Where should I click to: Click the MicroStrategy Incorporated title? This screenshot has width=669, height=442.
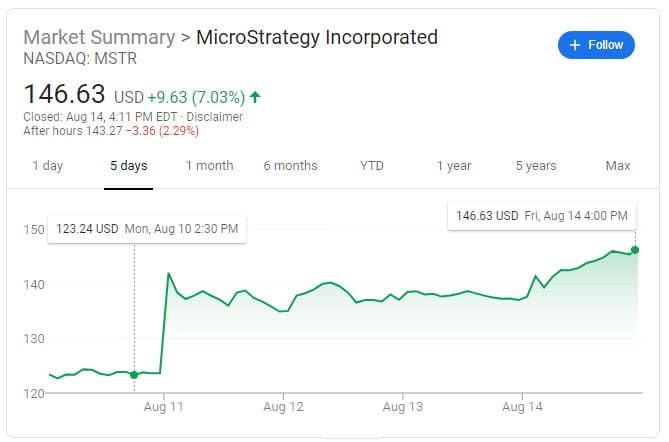[317, 37]
